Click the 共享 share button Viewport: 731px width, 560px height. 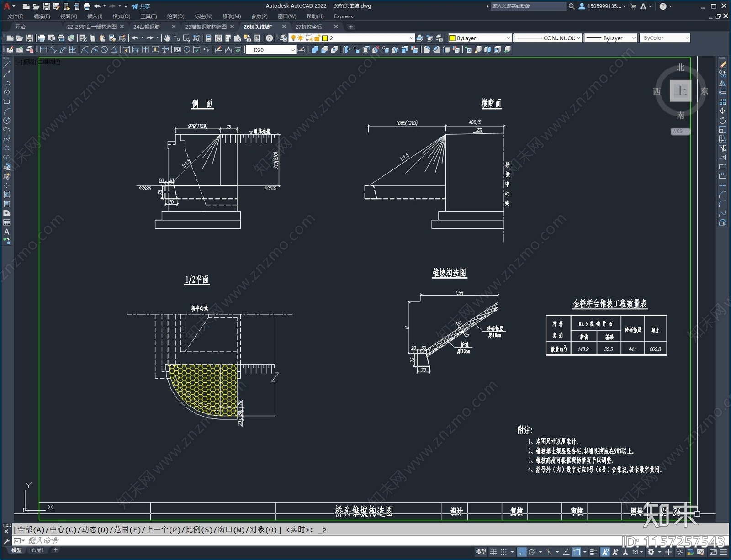(141, 6)
